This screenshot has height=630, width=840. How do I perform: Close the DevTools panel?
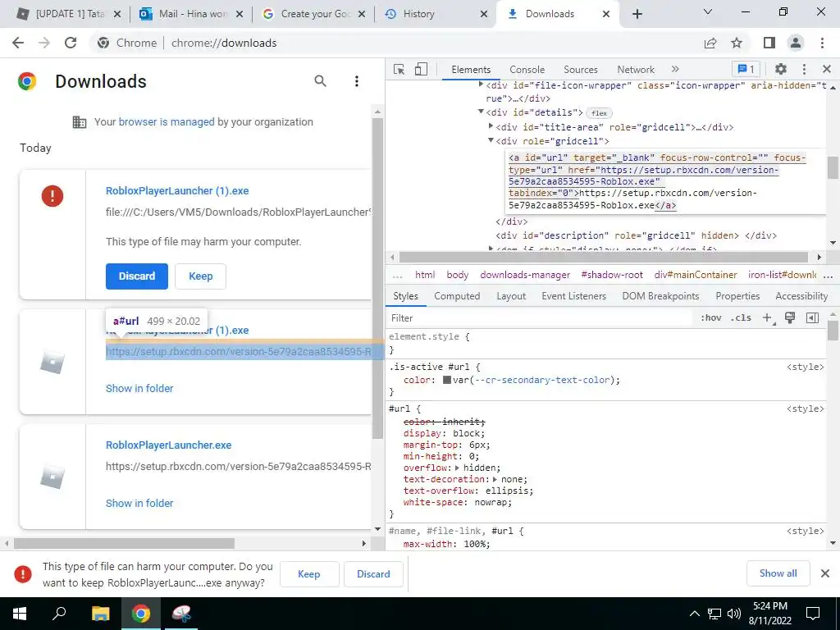(x=827, y=69)
